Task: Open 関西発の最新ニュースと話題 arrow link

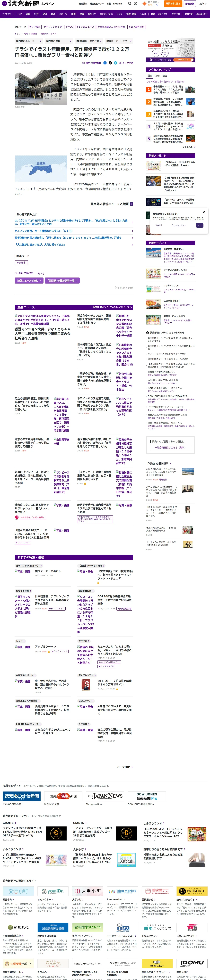Action: (x=112, y=204)
